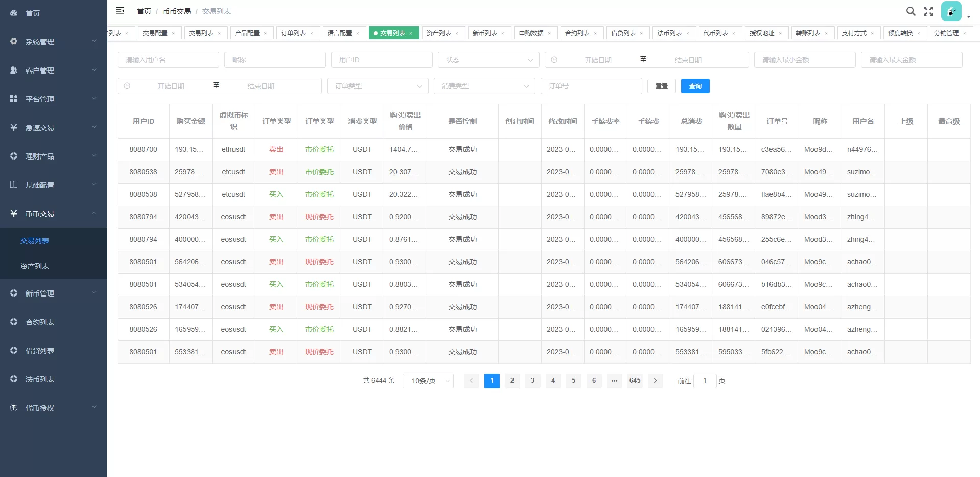Jump to last page 645
Viewport: 980px width, 477px height.
click(x=635, y=380)
